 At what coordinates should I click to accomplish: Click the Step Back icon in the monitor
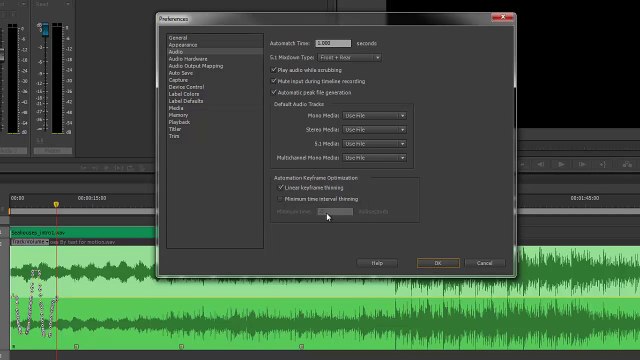(x=541, y=164)
